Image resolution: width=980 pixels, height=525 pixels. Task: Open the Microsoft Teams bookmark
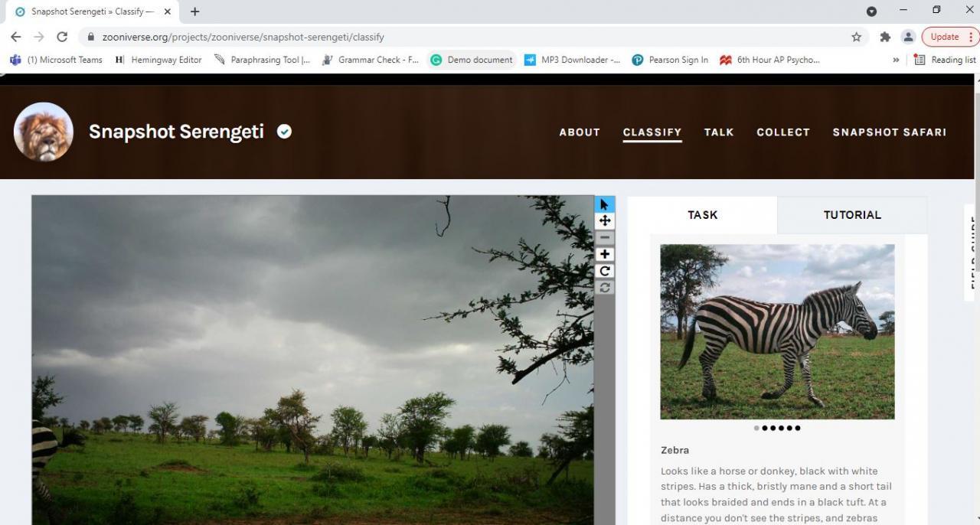click(56, 60)
